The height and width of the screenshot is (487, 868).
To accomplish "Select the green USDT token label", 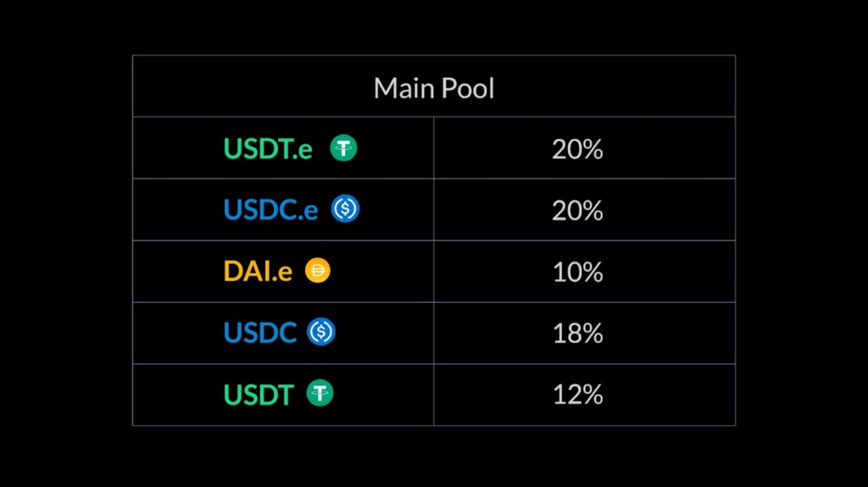I will coord(258,395).
